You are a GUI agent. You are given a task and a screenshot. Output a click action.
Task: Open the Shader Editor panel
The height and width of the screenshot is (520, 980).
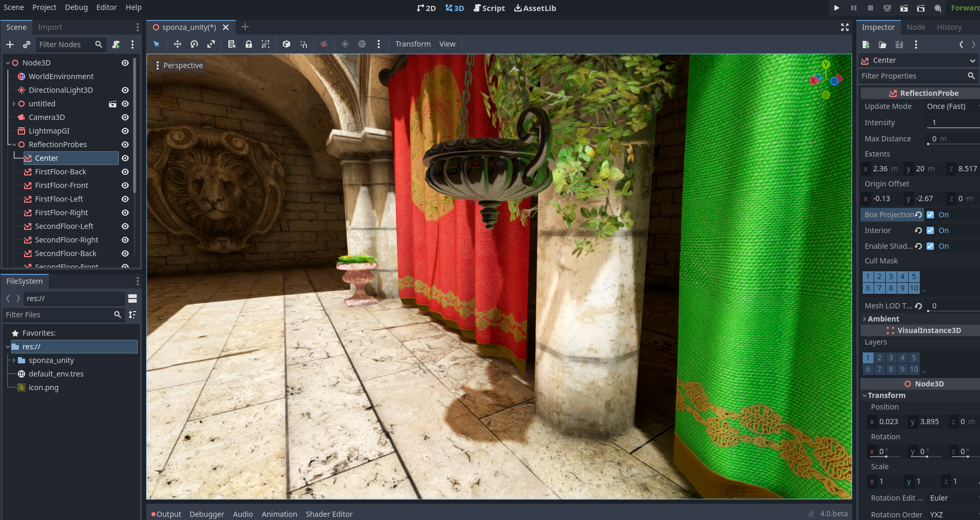[x=329, y=514]
